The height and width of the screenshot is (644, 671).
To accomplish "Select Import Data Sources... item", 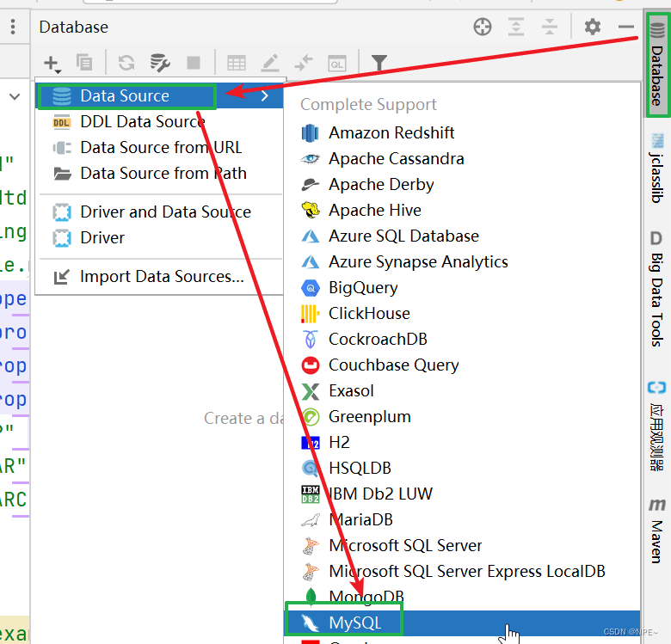I will (x=159, y=277).
